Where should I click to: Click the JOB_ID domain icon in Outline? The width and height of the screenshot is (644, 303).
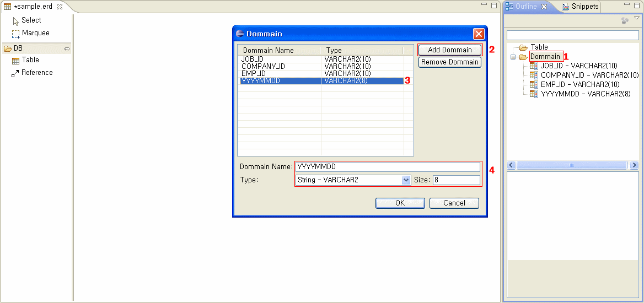pyautogui.click(x=533, y=66)
